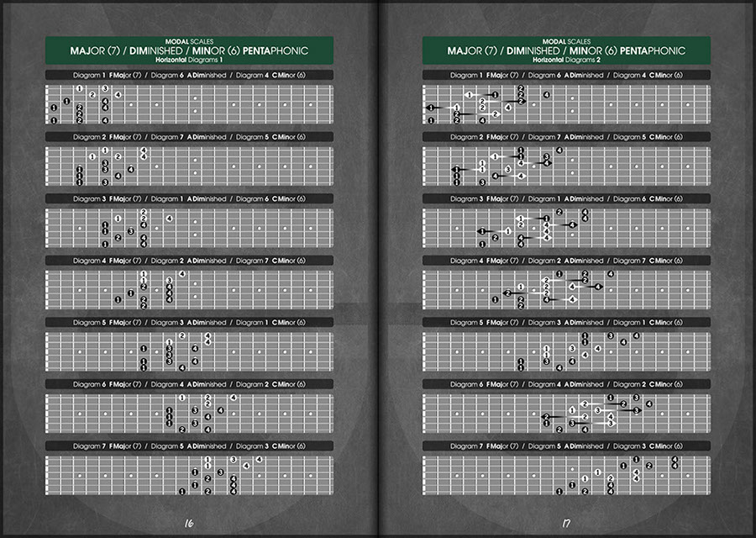Click "Diagram 6 A Diminished" label on page 16
The image size is (756, 538).
(188, 76)
